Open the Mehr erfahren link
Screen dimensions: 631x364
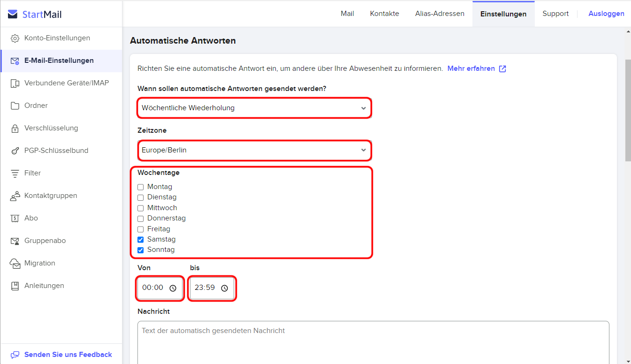pos(471,68)
